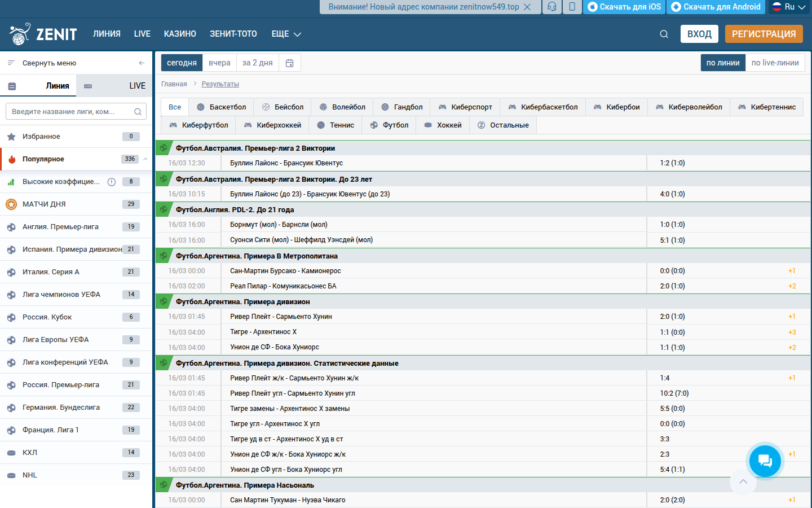Open the search magnifier in header
812x508 pixels.
point(664,34)
